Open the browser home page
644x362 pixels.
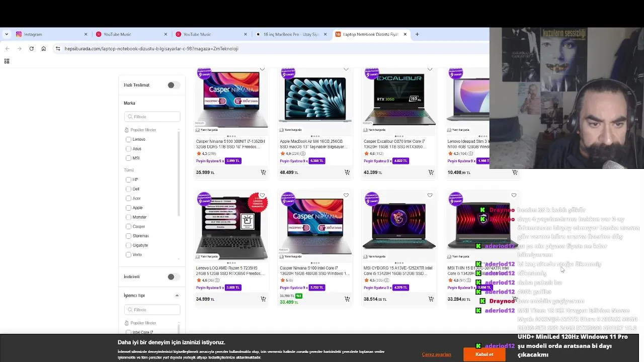tap(43, 49)
